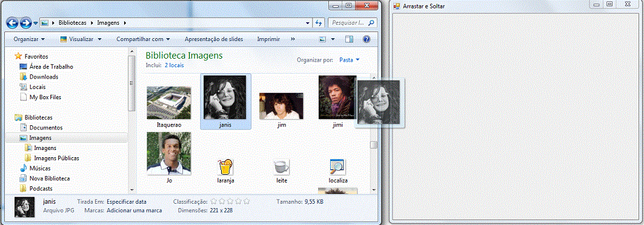Open recent pages dropdown beside navigation arrows
The height and width of the screenshot is (225, 644).
click(36, 24)
